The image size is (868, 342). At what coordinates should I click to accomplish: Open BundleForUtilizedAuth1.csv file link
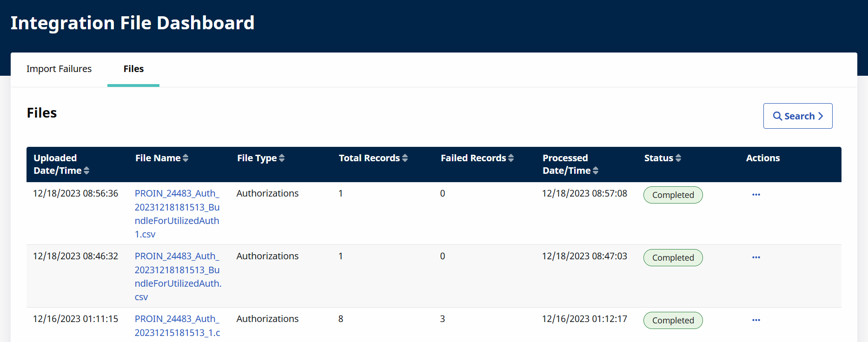coord(177,214)
